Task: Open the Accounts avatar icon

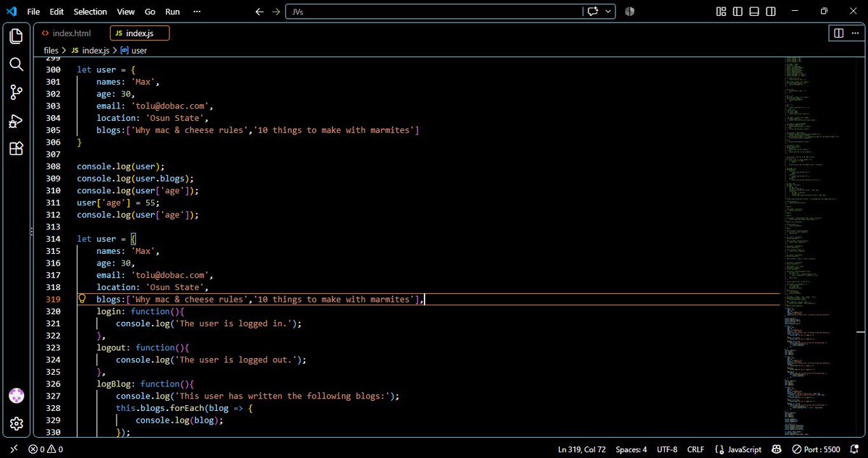Action: (x=16, y=396)
